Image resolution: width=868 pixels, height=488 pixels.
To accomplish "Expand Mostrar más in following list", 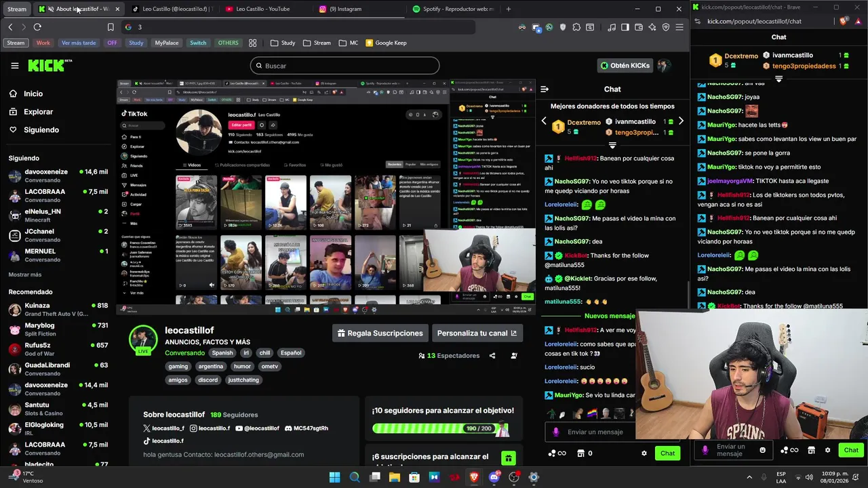I will point(25,274).
